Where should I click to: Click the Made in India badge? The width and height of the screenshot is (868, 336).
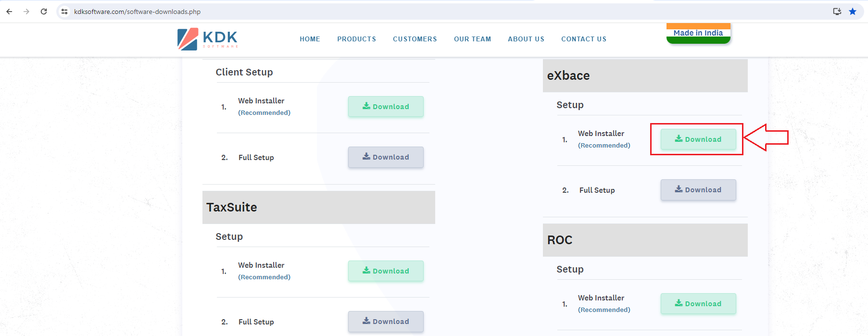tap(698, 33)
